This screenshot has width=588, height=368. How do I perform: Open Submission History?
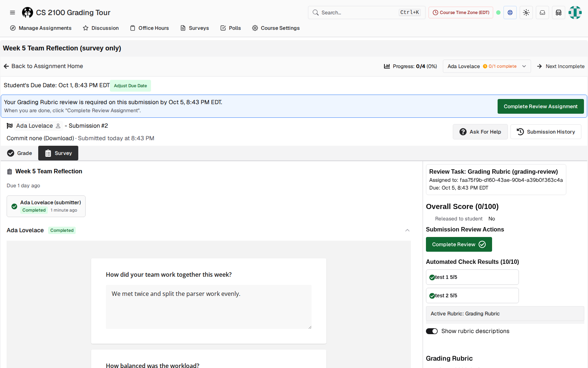pos(546,132)
